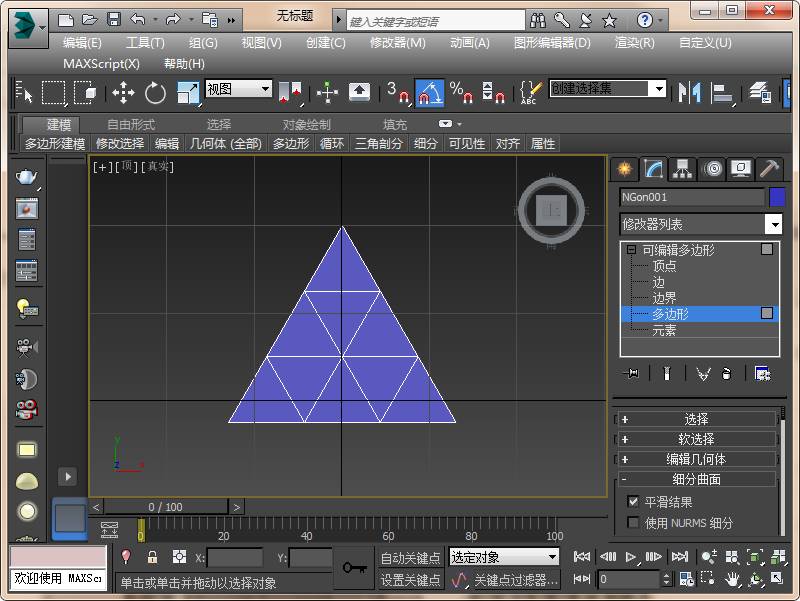This screenshot has height=601, width=800.
Task: Expand the 编辑几何体 rollout
Action: click(696, 459)
